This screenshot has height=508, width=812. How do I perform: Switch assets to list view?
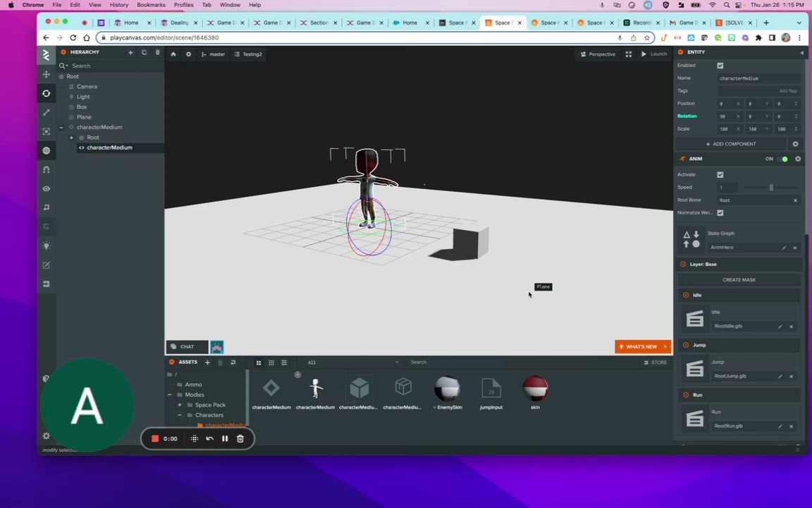[x=284, y=363]
